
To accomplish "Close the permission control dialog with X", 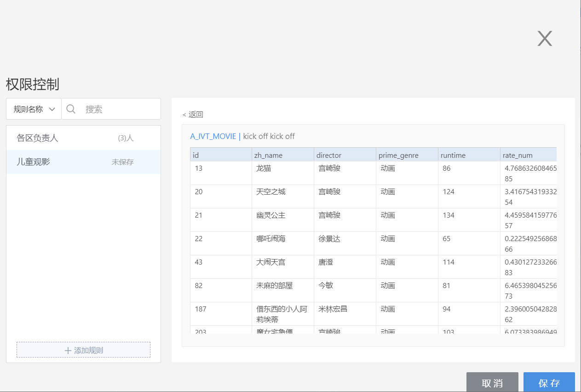I will pyautogui.click(x=545, y=39).
